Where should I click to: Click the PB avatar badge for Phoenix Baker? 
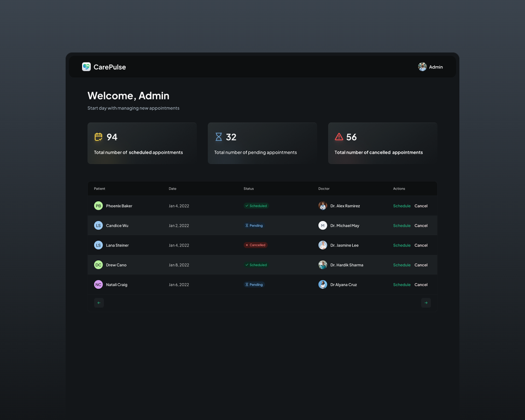point(98,206)
